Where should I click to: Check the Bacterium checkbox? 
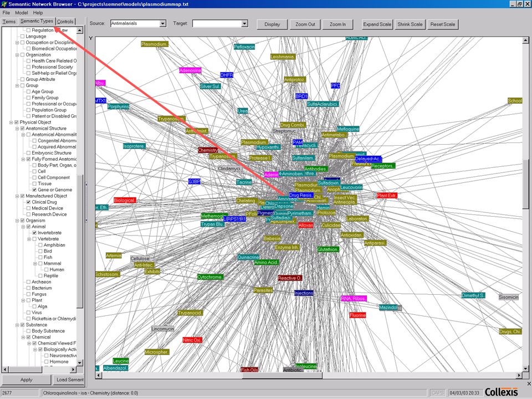28,288
